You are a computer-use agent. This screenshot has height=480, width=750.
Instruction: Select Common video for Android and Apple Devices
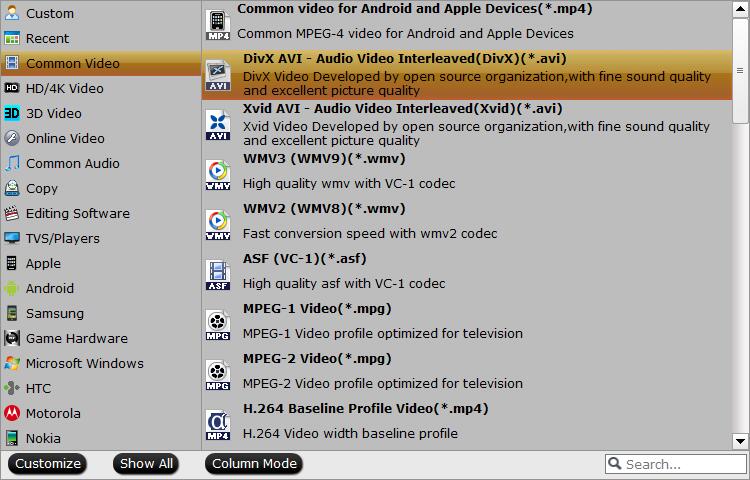(467, 25)
